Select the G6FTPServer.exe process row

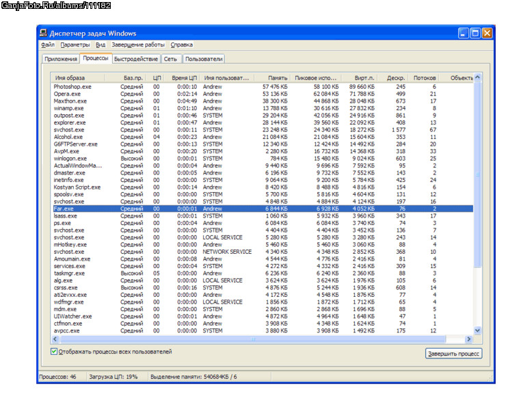263,144
